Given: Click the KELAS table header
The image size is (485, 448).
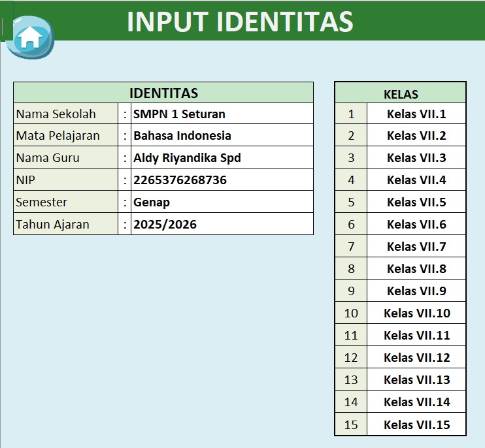Looking at the screenshot, I should point(401,93).
